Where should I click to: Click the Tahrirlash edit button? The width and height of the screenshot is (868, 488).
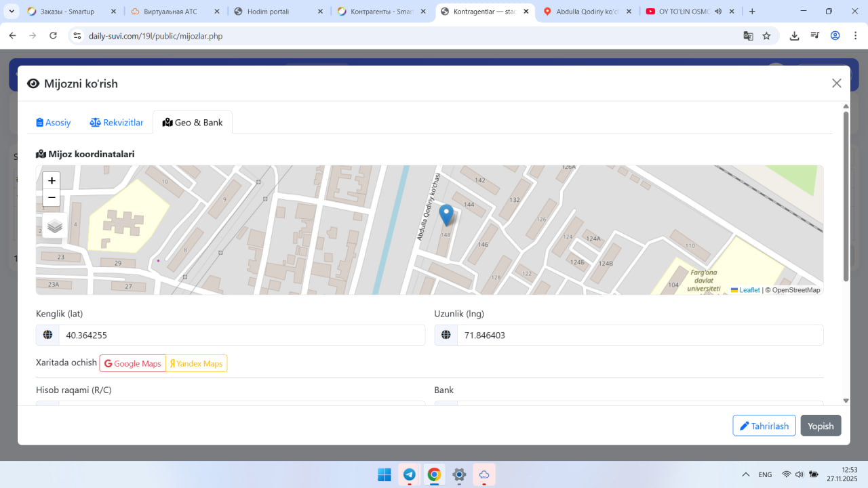pos(764,426)
